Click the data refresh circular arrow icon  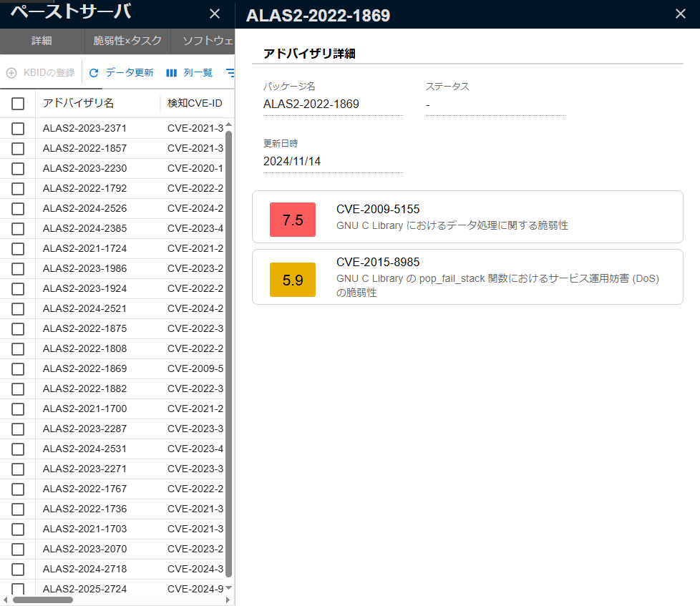click(x=94, y=73)
